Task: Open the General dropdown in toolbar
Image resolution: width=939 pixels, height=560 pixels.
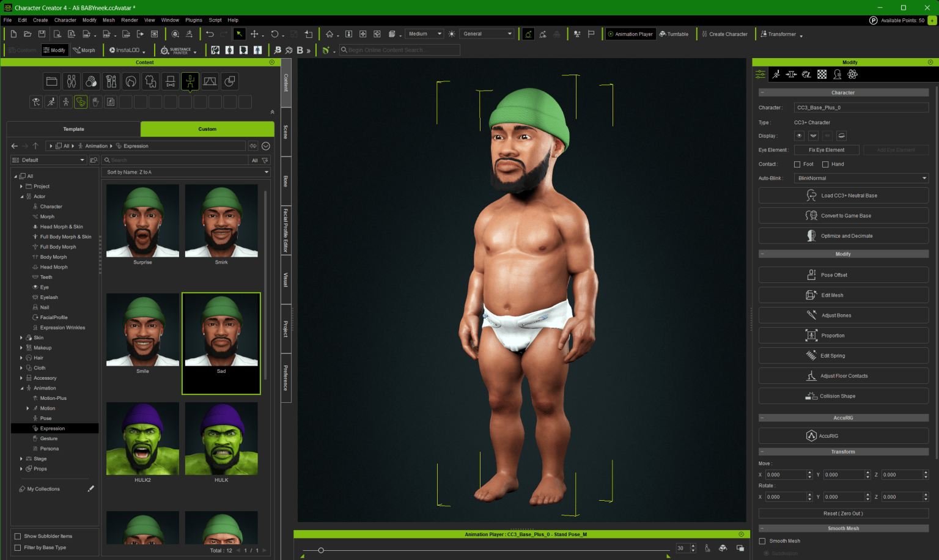Action: (x=487, y=34)
